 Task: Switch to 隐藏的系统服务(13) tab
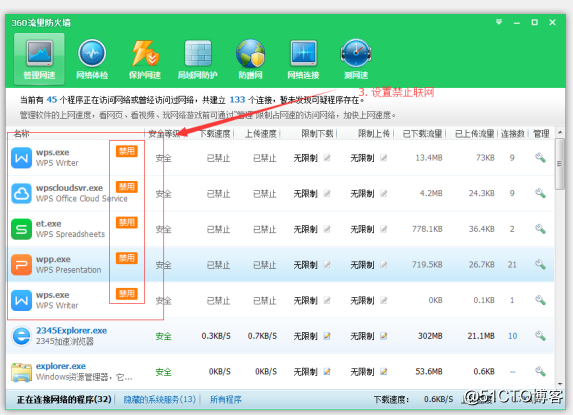tap(160, 399)
